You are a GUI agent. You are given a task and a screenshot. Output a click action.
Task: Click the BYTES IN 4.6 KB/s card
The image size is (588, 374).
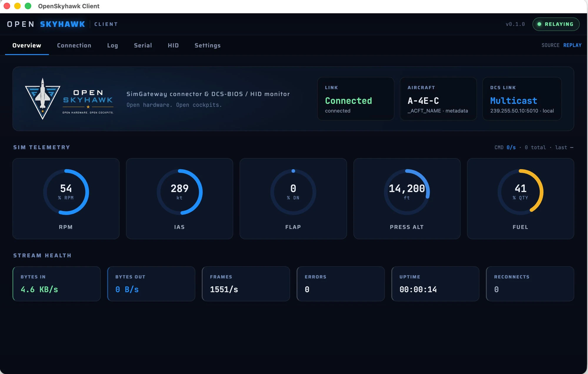pyautogui.click(x=56, y=284)
